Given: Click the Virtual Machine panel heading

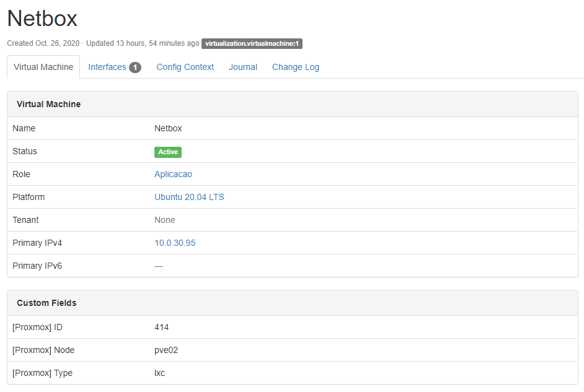Looking at the screenshot, I should [48, 104].
